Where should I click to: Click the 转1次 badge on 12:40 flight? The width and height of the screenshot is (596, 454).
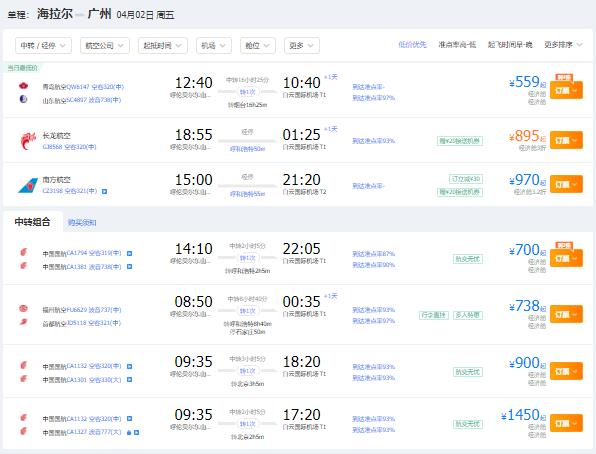coord(247,92)
